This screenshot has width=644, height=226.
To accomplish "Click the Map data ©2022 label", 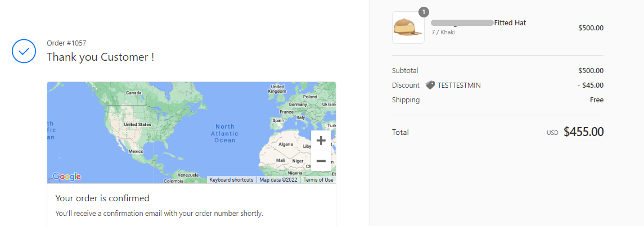I will 278,180.
